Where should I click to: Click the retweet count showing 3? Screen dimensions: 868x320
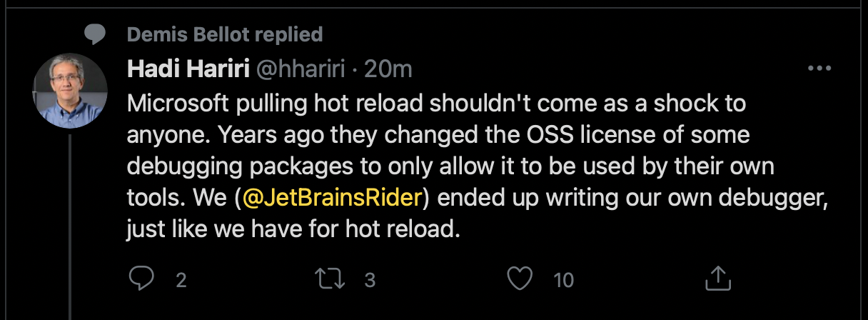[x=370, y=280]
